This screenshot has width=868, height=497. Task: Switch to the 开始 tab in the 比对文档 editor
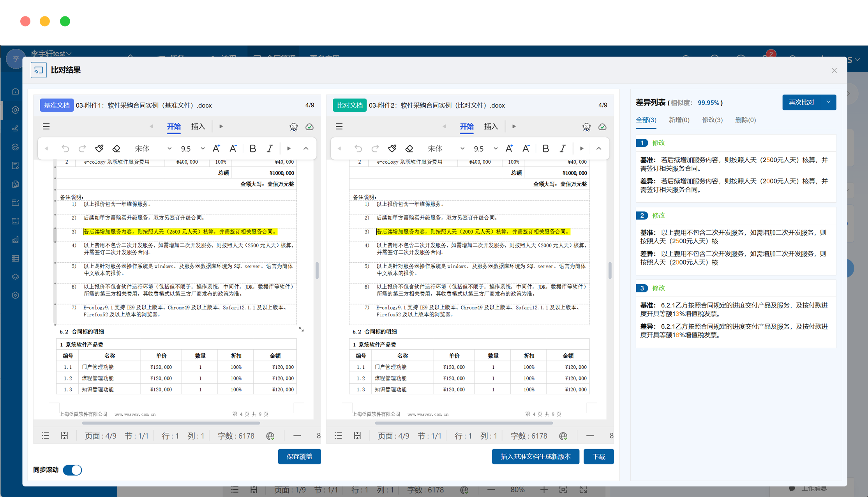(x=467, y=127)
